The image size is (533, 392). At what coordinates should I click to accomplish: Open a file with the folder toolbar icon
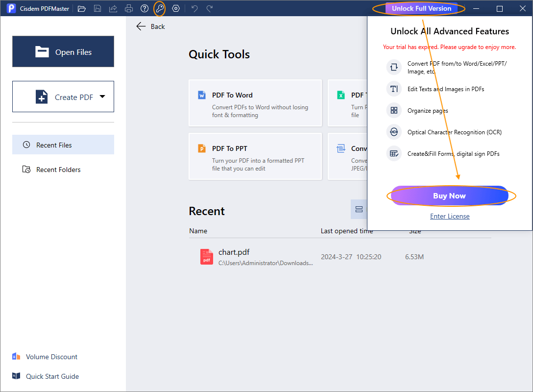(82, 8)
